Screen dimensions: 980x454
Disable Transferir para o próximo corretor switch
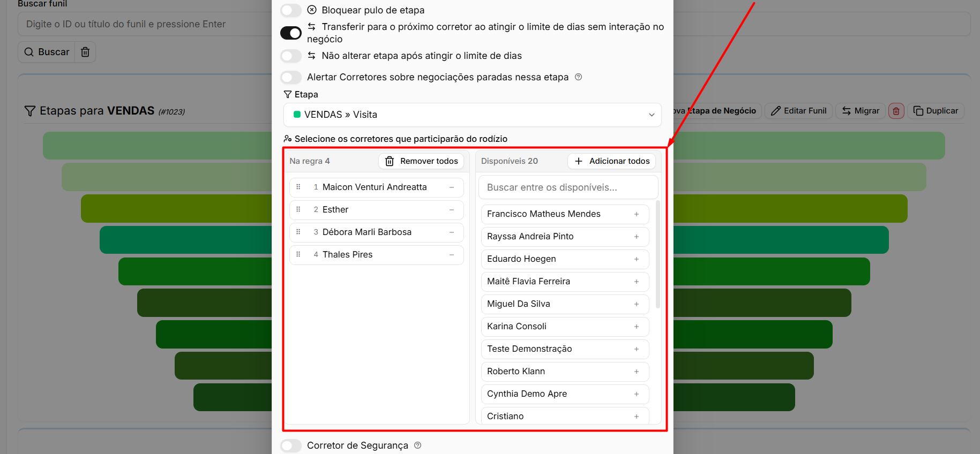[x=291, y=33]
